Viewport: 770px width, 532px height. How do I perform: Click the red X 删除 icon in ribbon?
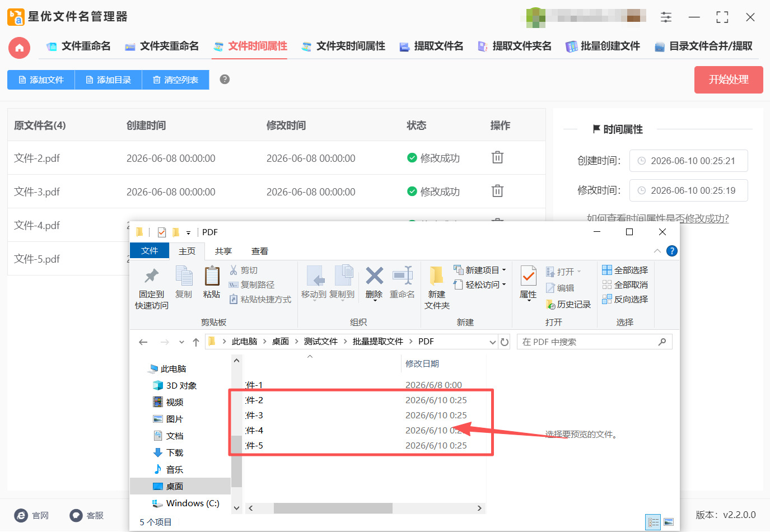(374, 276)
